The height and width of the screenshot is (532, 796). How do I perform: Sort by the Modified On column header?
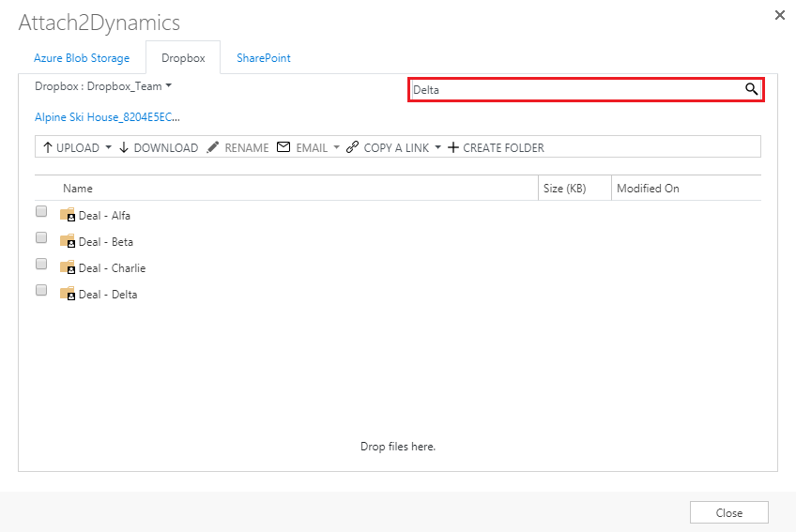(648, 189)
